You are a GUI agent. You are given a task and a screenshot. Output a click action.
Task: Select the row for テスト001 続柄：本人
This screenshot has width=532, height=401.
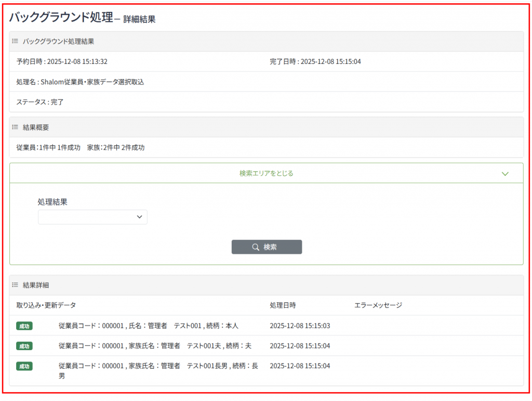(148, 326)
